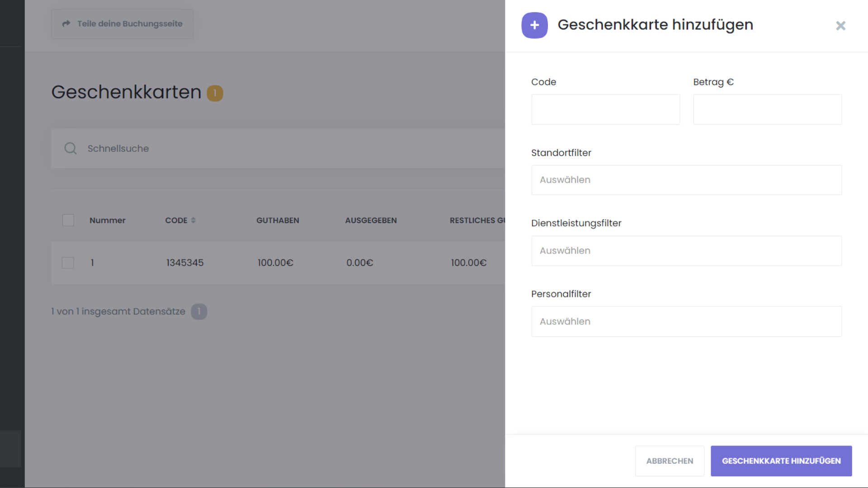Click the CODE column sort arrows
Viewport: 868px width, 488px height.
193,221
